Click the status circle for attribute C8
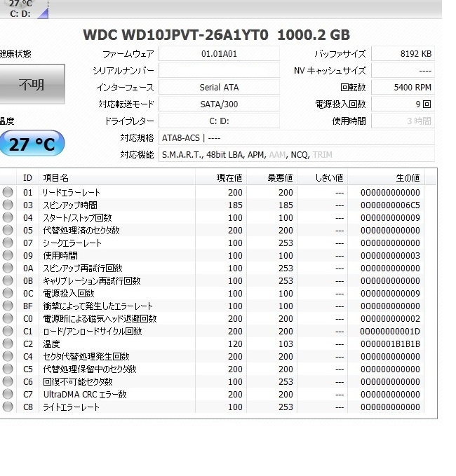This screenshot has height=476, width=456. (x=8, y=407)
